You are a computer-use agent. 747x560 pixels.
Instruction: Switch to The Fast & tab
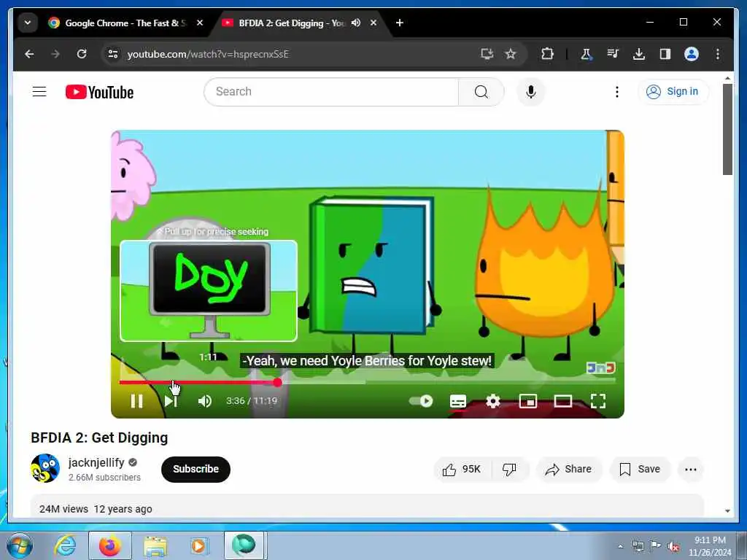tap(126, 23)
